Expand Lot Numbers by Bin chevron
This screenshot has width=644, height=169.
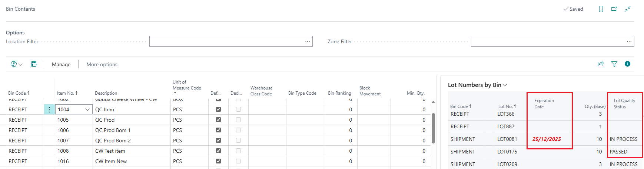[x=505, y=85]
